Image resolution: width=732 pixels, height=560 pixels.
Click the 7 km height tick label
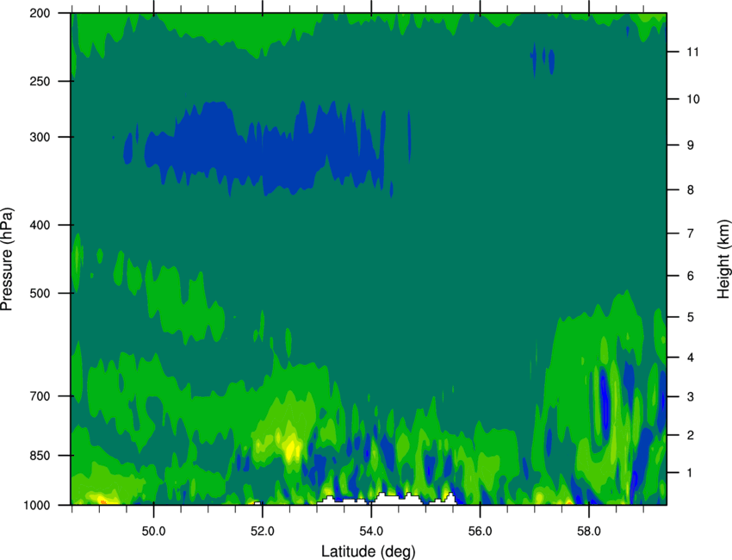tap(690, 233)
